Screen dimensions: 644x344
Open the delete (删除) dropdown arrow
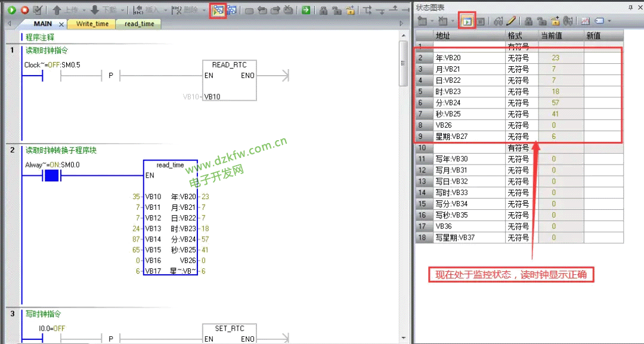pyautogui.click(x=203, y=11)
